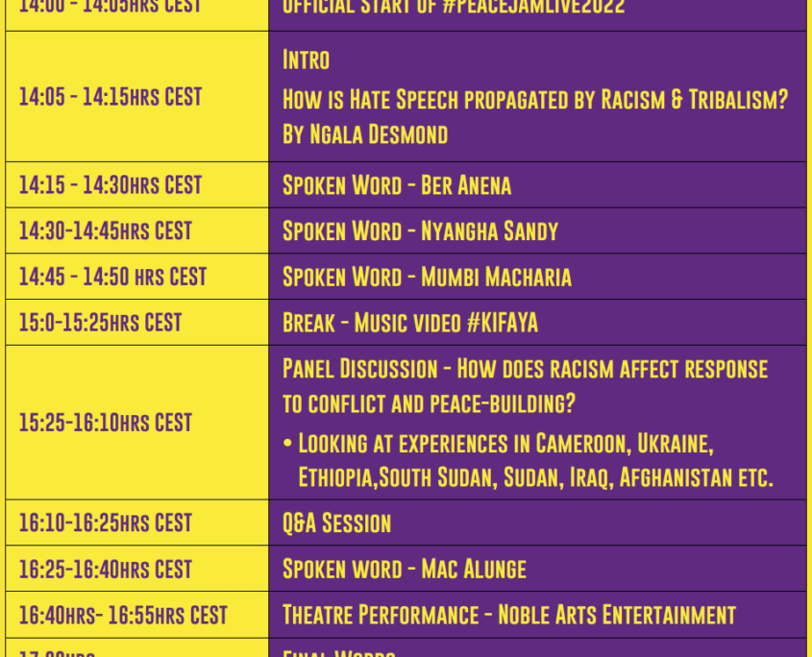Image resolution: width=812 pixels, height=657 pixels.
Task: Select Spoken Word - Nyangha Sandy entry
Action: [x=420, y=231]
